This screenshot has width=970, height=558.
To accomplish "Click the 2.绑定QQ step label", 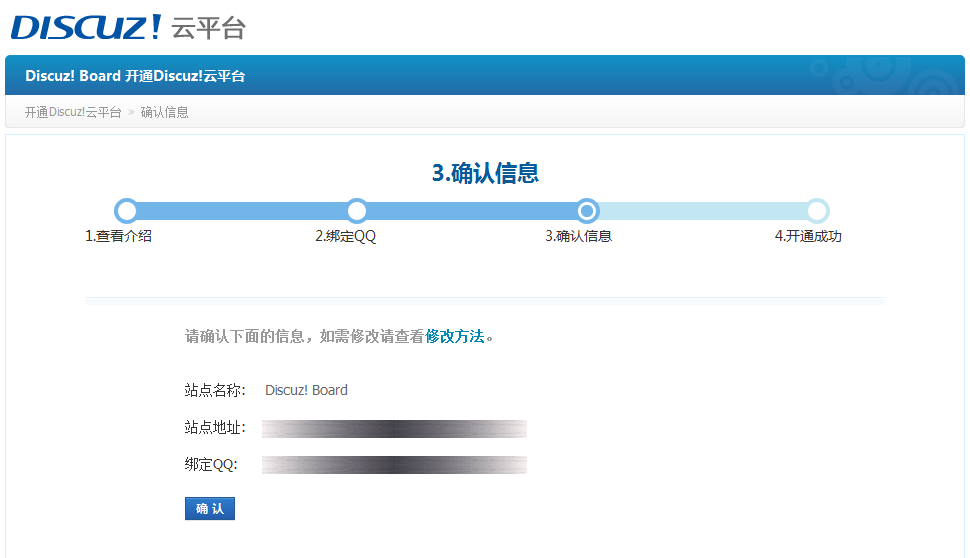I will tap(345, 236).
